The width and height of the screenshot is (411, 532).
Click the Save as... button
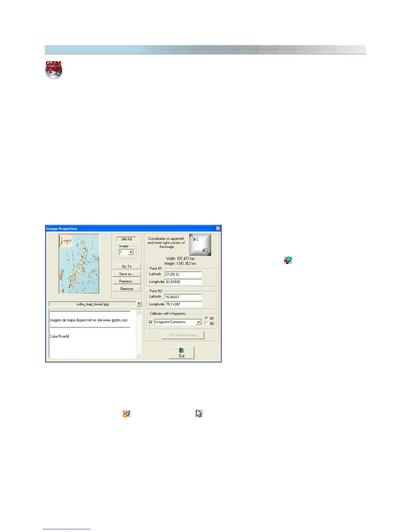click(x=127, y=274)
